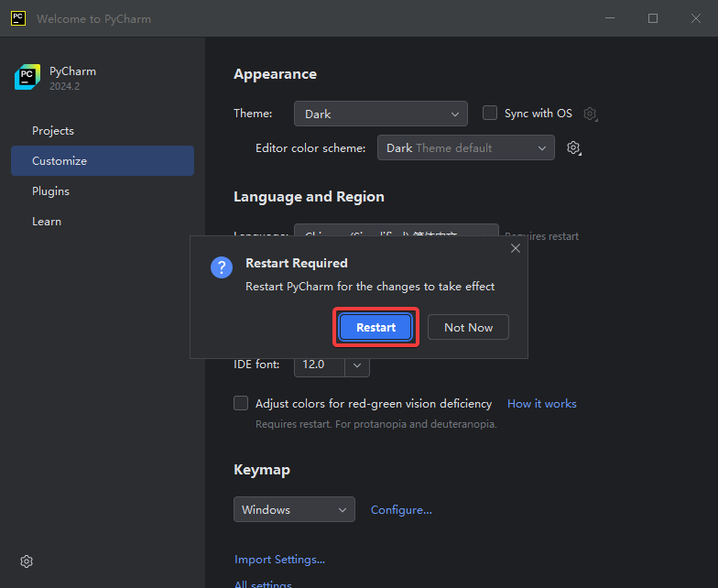Click the question mark dialog icon
718x588 pixels.
point(222,267)
